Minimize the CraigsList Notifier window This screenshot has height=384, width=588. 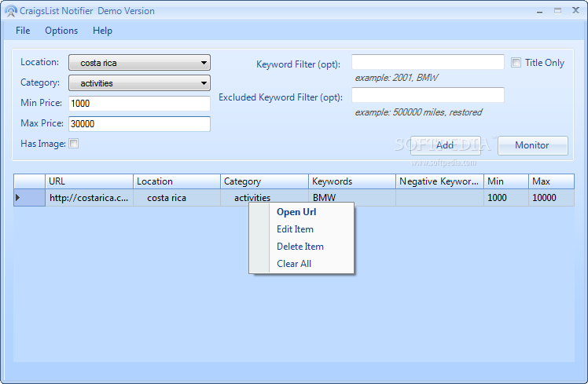click(x=539, y=11)
